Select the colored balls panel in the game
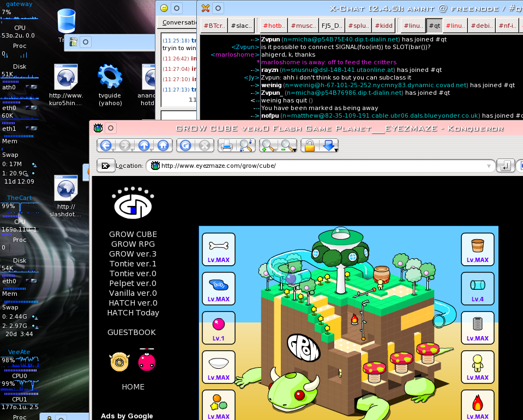Image resolution: width=523 pixels, height=420 pixels. point(219,405)
